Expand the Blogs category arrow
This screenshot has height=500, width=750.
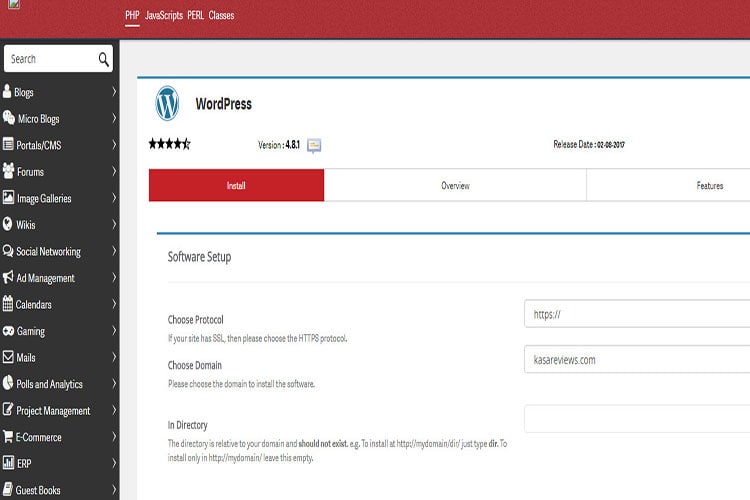click(114, 91)
